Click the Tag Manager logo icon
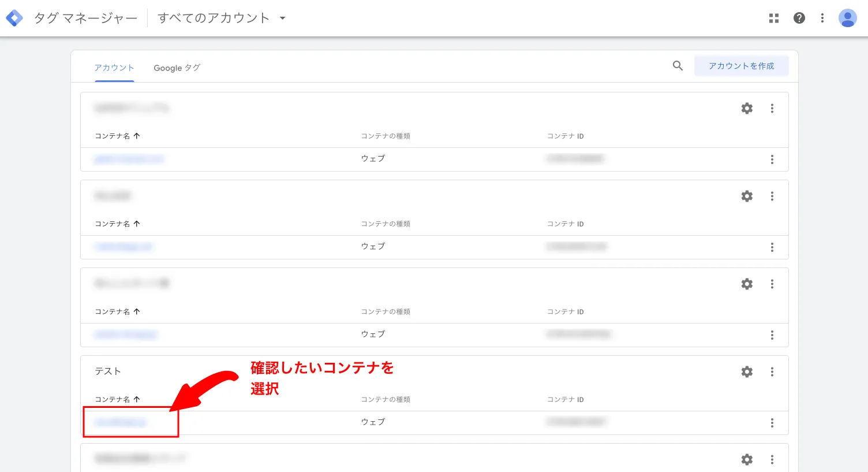The width and height of the screenshot is (868, 472). (14, 18)
